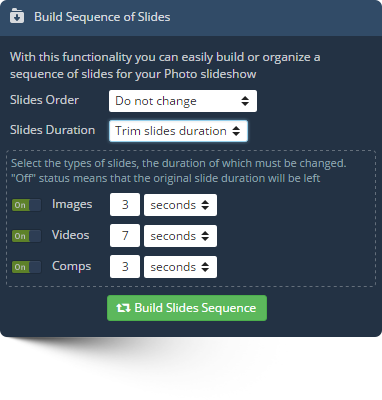Click the Comps duration value field
The image size is (382, 400).
click(x=125, y=267)
